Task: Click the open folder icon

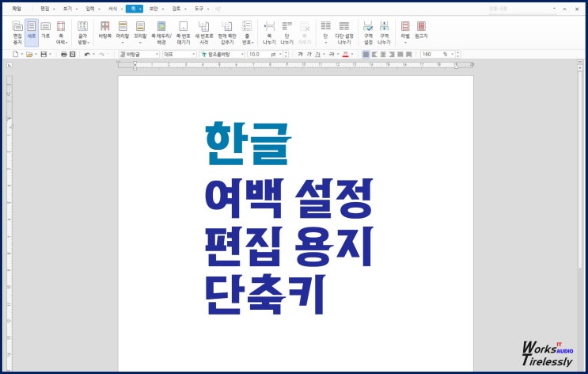Action: click(29, 54)
